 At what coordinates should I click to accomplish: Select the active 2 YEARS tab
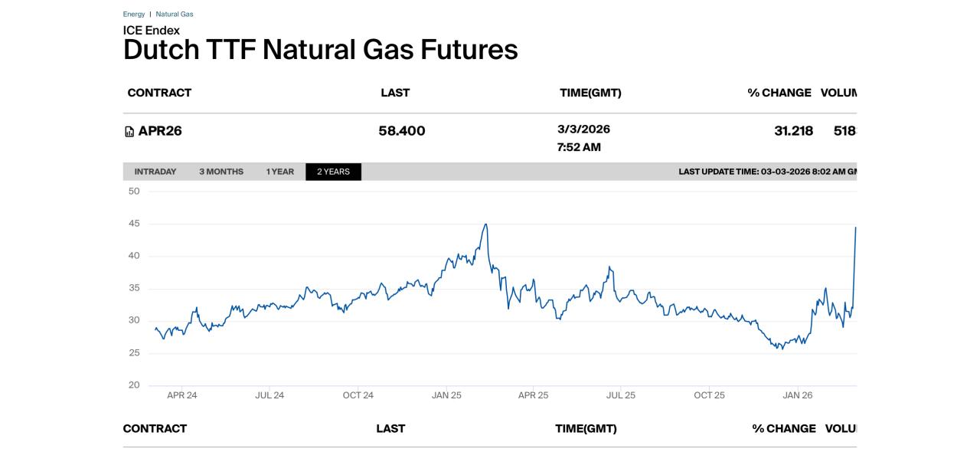(x=333, y=172)
